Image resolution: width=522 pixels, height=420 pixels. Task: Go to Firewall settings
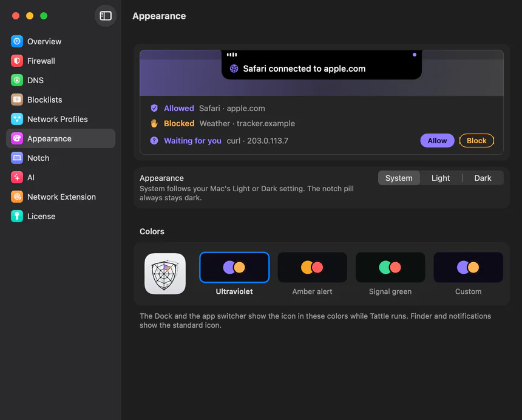tap(61, 61)
